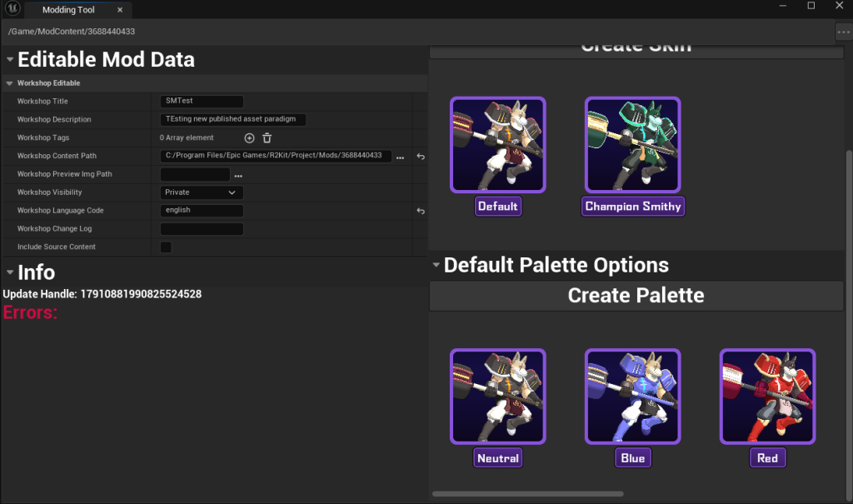Viewport: 853px width, 504px height.
Task: Add a Workshop Tags array element
Action: [249, 138]
